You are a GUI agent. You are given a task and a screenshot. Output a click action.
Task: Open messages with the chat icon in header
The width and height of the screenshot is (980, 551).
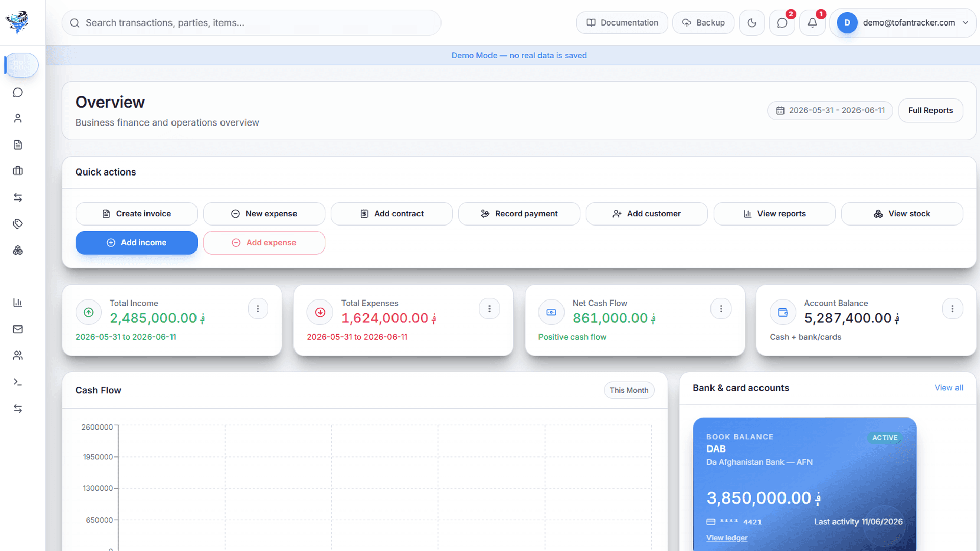(x=782, y=23)
